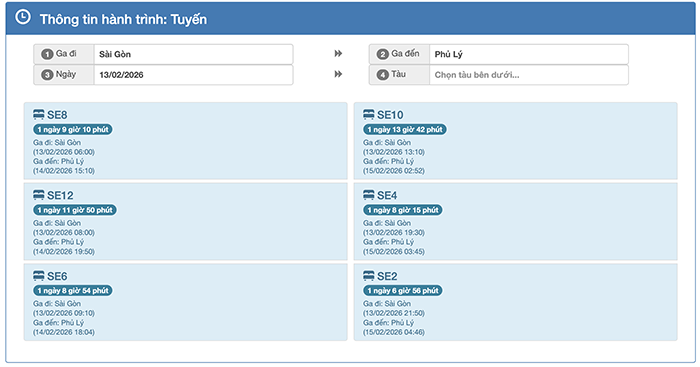Viewport: 700px width, 367px height.
Task: Click the train icon next to SE8
Action: click(39, 114)
